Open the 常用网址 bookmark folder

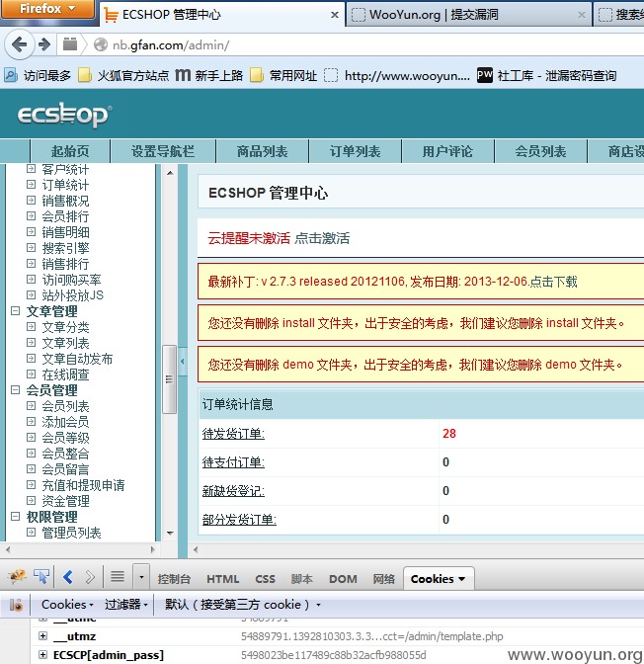(x=283, y=76)
